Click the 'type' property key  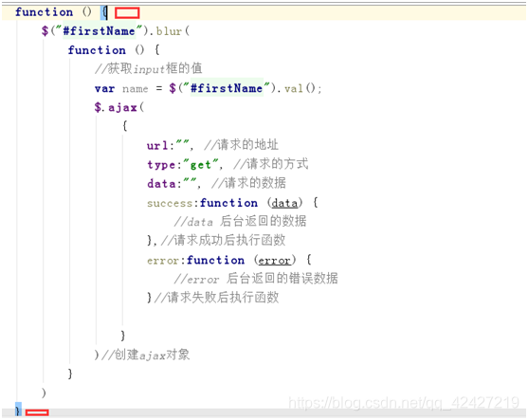pyautogui.click(x=161, y=165)
